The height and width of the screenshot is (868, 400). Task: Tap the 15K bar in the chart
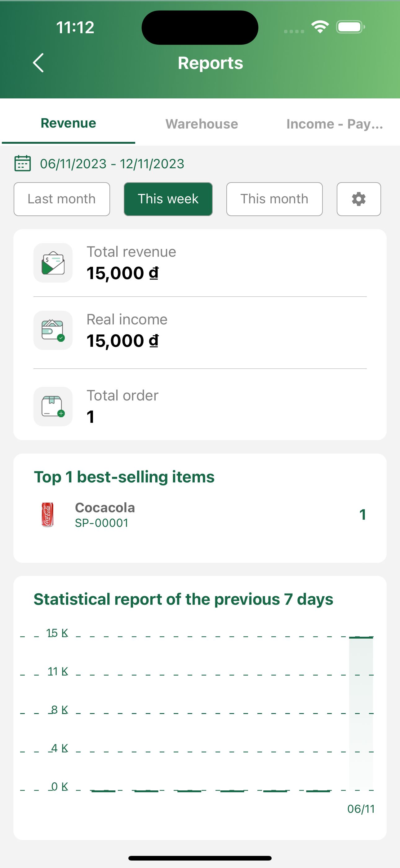click(x=361, y=713)
